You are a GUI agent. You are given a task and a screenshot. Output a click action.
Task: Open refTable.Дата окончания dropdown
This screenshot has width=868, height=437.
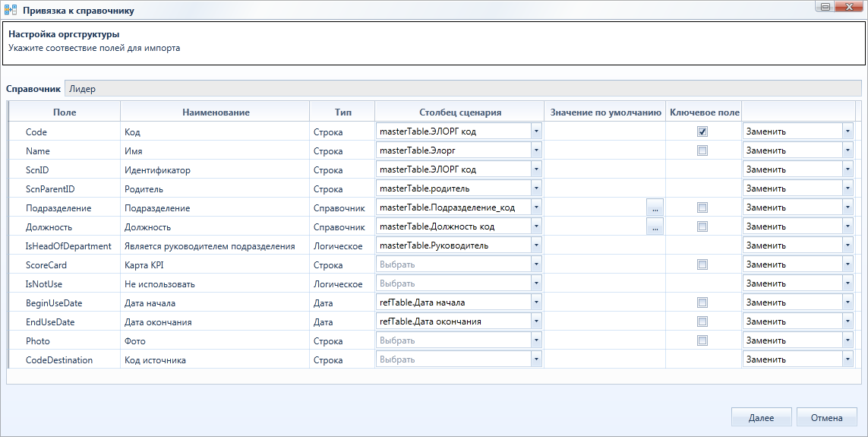(536, 321)
